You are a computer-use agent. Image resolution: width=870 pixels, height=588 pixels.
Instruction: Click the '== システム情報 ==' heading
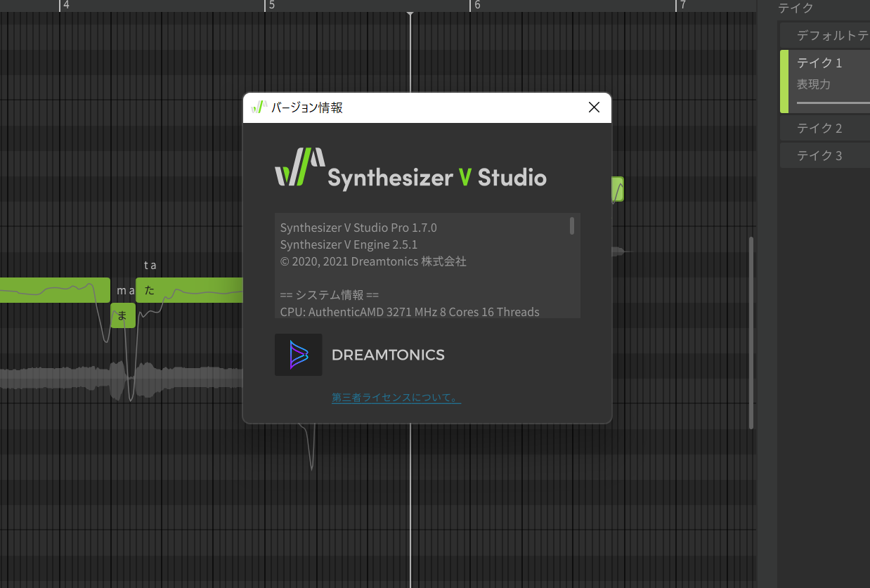point(330,295)
